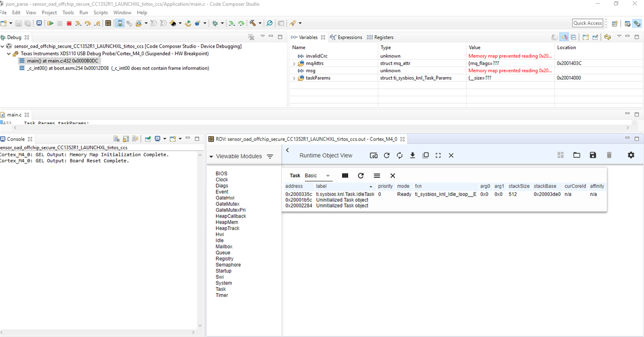The width and height of the screenshot is (644, 337).
Task: Collapse the sensor_oad_offchip project debug node
Action: tap(2, 46)
